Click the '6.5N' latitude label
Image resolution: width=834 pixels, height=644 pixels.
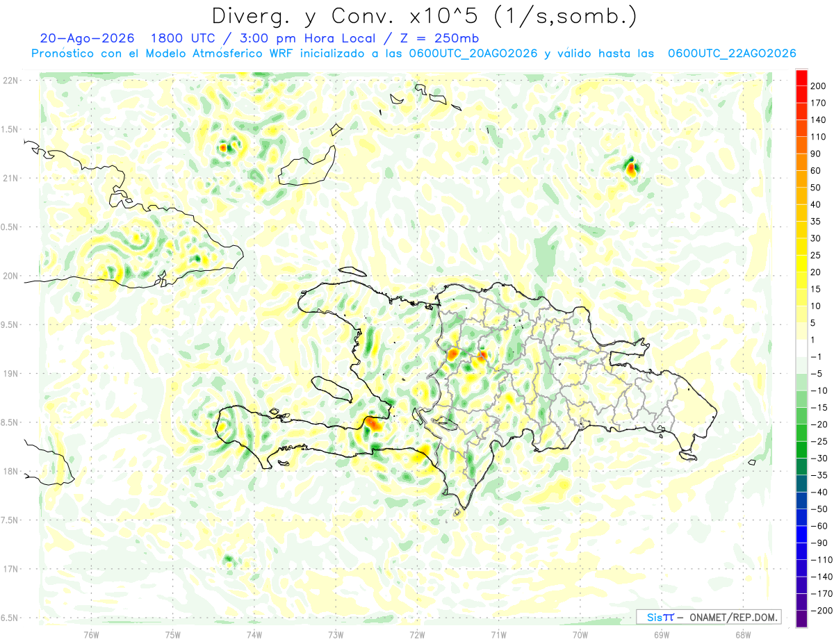(10, 618)
